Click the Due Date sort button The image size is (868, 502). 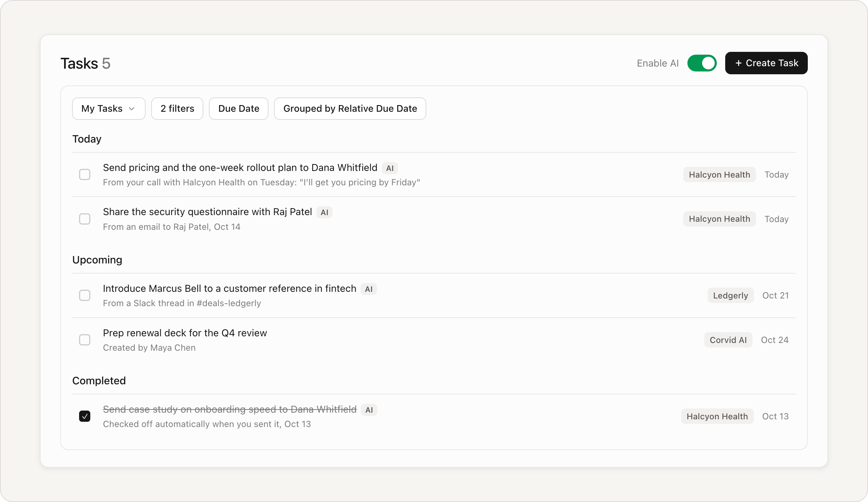click(x=239, y=109)
